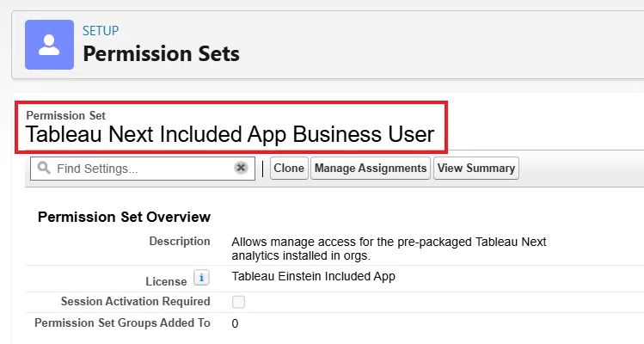Click the small Permission Set label above the title

point(65,115)
